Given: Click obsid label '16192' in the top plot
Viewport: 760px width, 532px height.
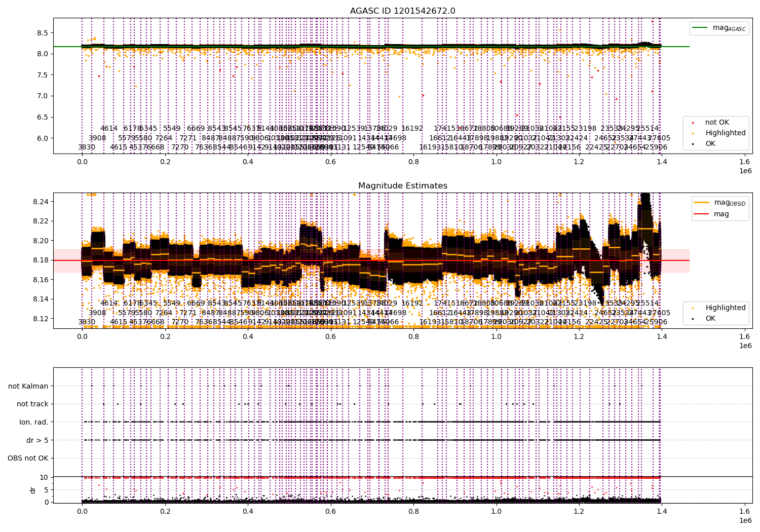Looking at the screenshot, I should point(412,129).
